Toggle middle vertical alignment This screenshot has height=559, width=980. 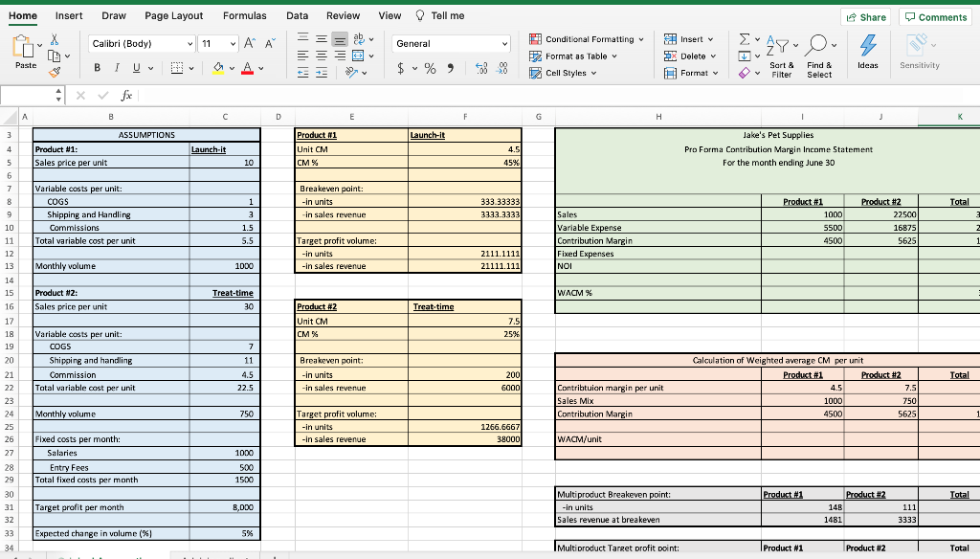click(322, 39)
